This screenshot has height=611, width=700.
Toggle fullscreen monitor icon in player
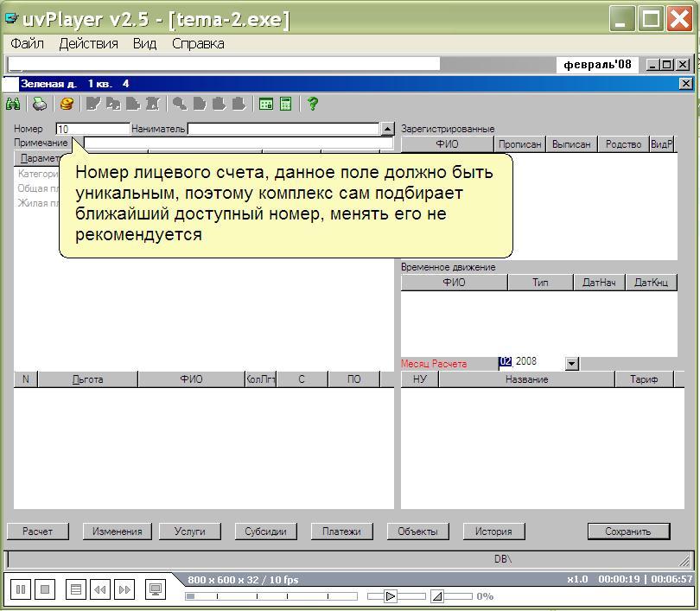156,589
